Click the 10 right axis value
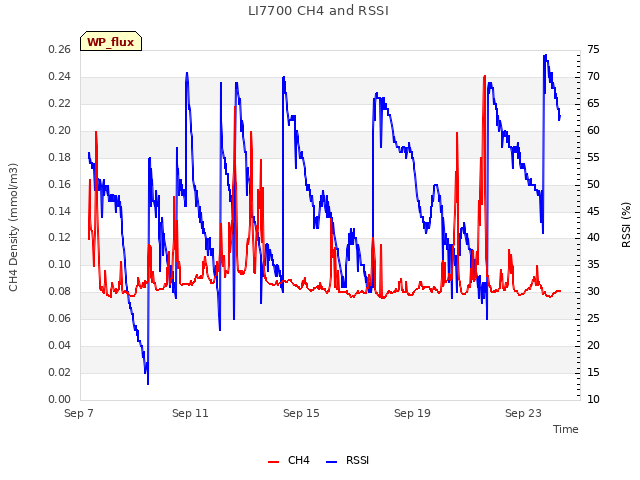Screen dimensions: 640x480 click(x=593, y=400)
